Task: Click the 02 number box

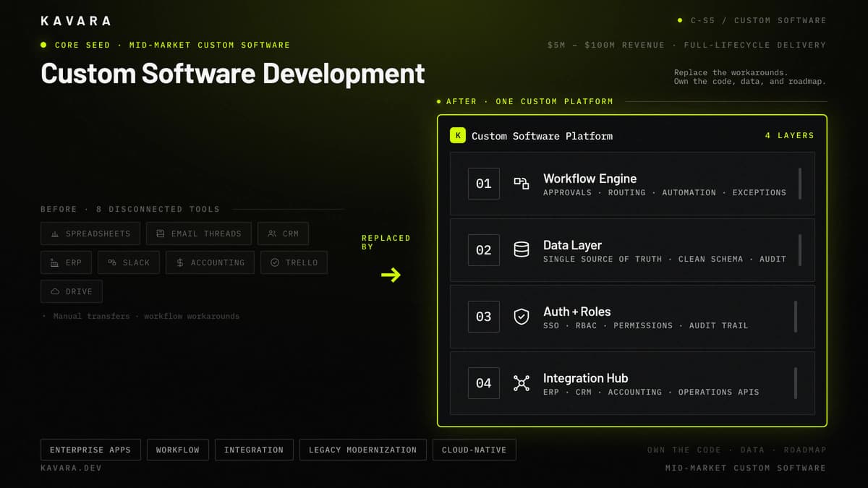Action: point(484,250)
